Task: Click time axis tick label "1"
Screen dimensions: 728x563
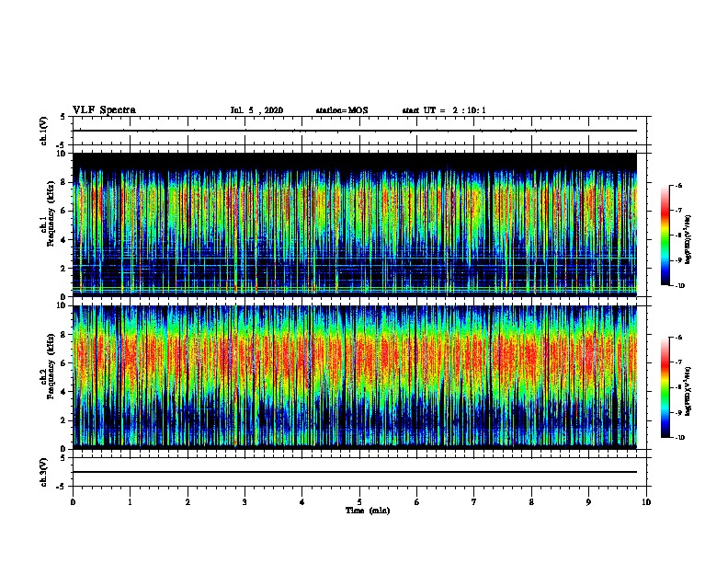Action: coord(130,501)
